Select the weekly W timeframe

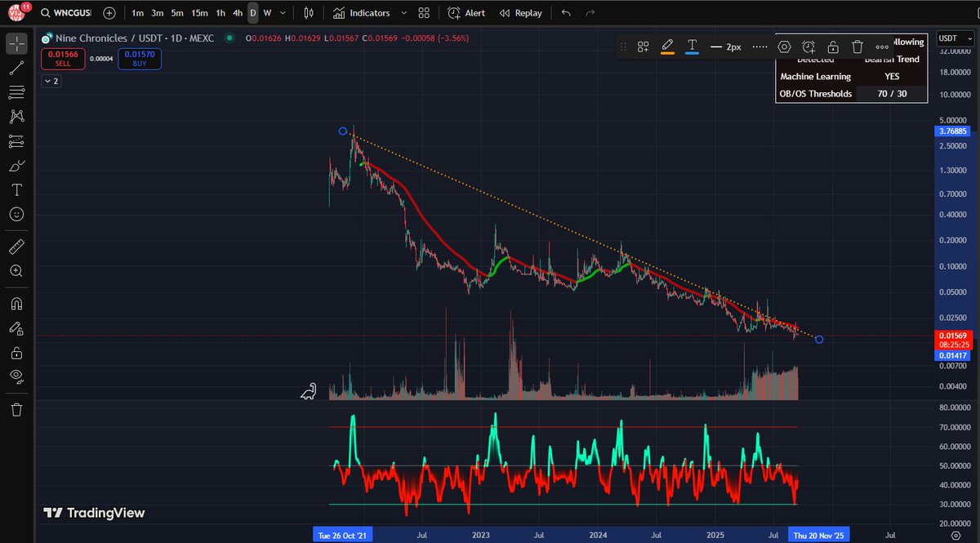[x=267, y=13]
